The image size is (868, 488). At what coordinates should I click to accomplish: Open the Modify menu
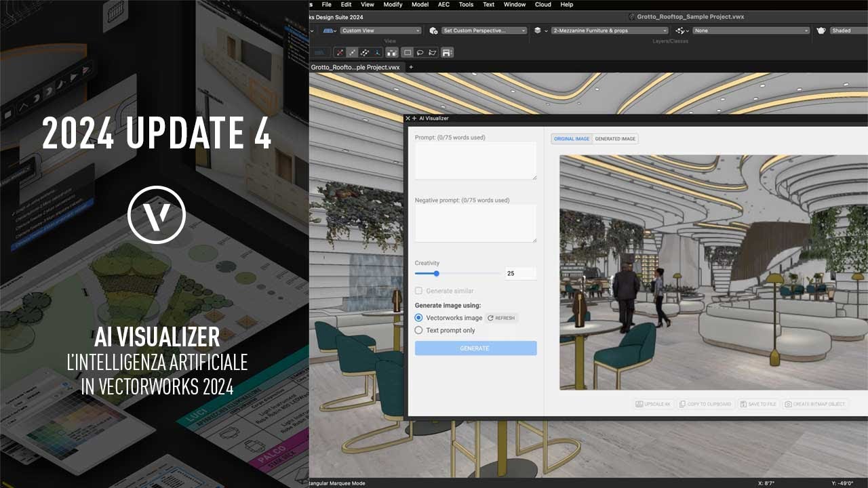click(x=393, y=4)
